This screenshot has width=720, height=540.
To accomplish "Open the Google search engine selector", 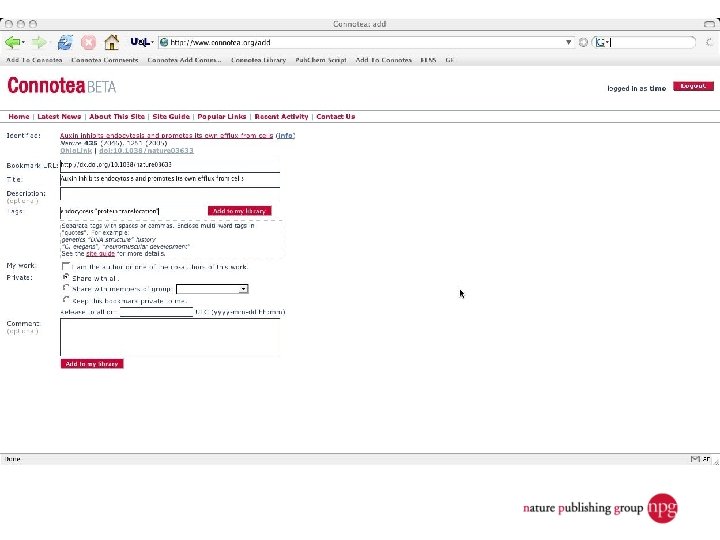I will [602, 43].
